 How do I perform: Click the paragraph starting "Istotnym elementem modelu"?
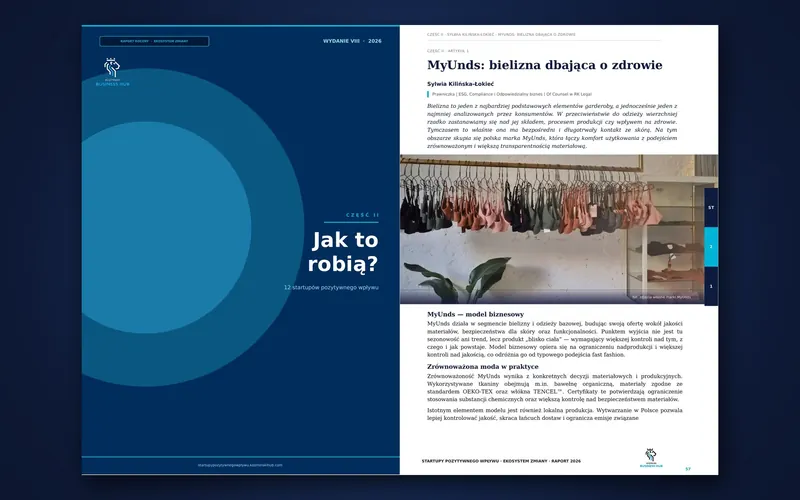[x=555, y=414]
